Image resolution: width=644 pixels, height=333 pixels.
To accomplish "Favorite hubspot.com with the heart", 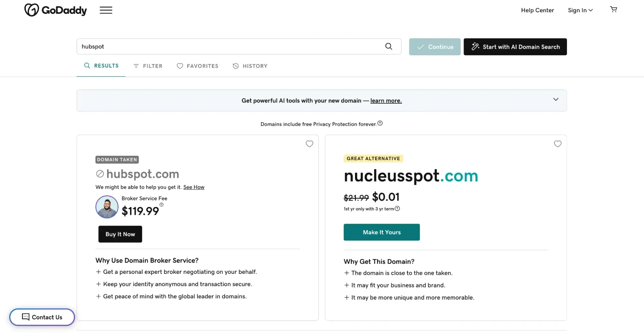I will 309,144.
